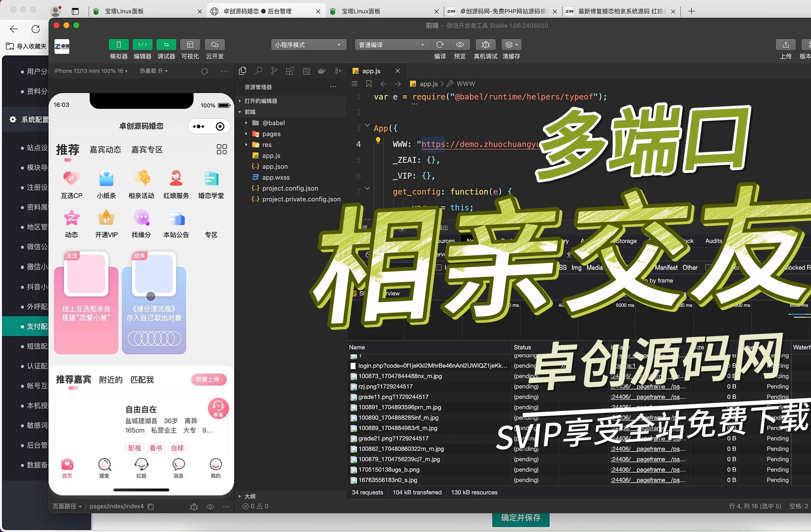Screen dimensions: 811x532
Task: Open app.wxss in the file tree
Action: [x=276, y=177]
